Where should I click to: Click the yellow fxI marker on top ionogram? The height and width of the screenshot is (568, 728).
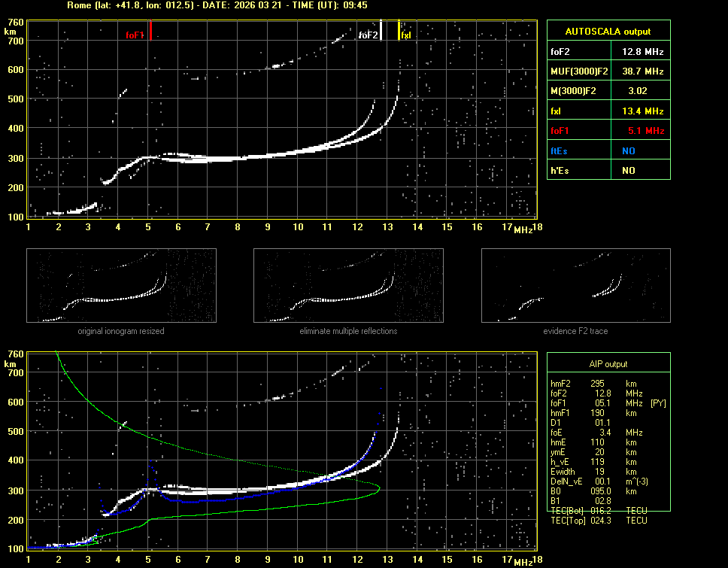[x=399, y=31]
